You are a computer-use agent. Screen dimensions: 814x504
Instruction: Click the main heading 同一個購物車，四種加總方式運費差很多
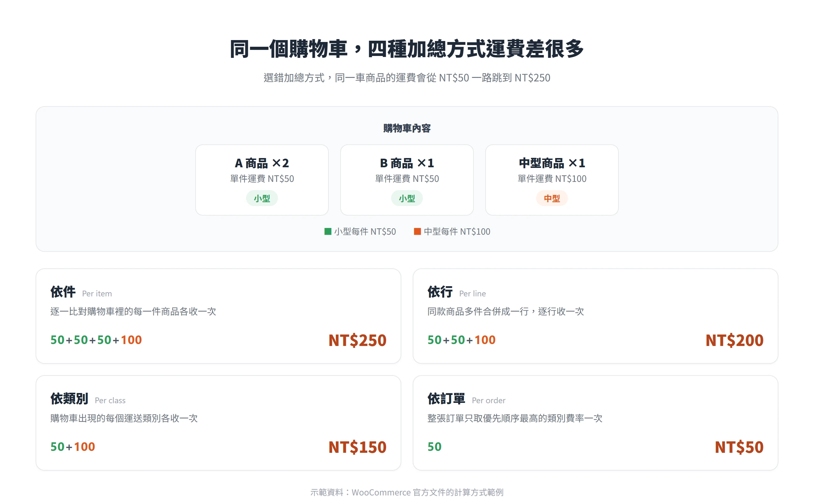[407, 49]
